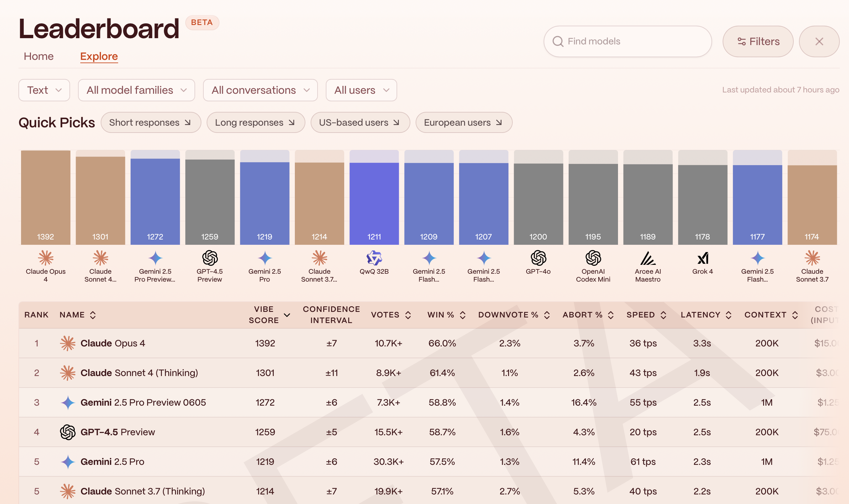Click the Gemini 2.5 Pro icon below the 1219 bar
The width and height of the screenshot is (849, 504).
click(x=265, y=258)
